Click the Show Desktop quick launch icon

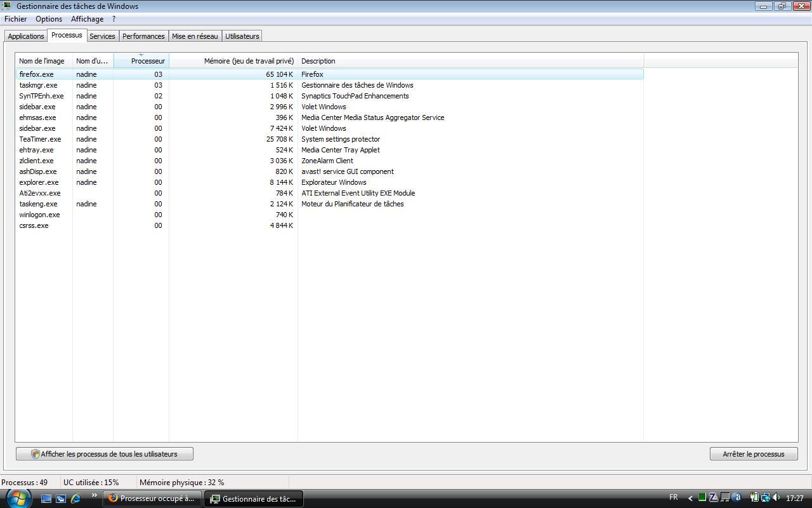[x=46, y=498]
